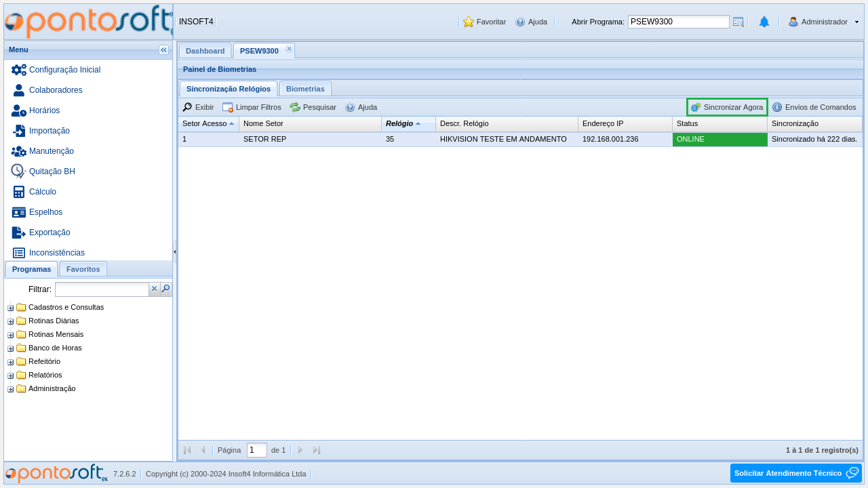Click Sincronizar Agora button
Image resolution: width=868 pixels, height=488 pixels.
pos(727,107)
